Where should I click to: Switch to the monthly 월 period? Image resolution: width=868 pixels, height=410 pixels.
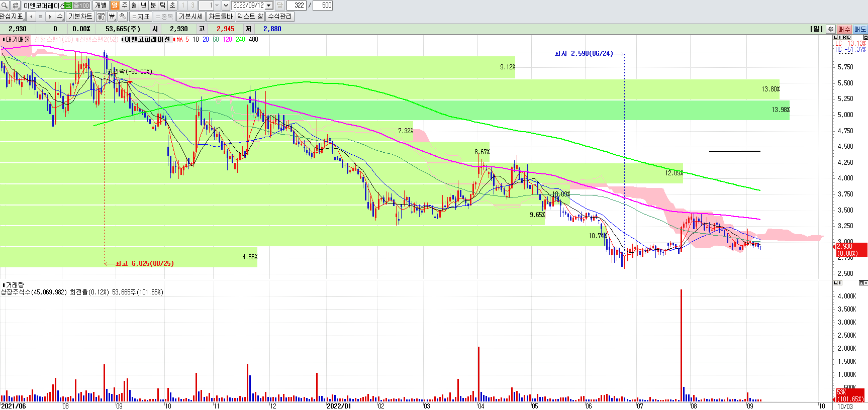pos(134,5)
